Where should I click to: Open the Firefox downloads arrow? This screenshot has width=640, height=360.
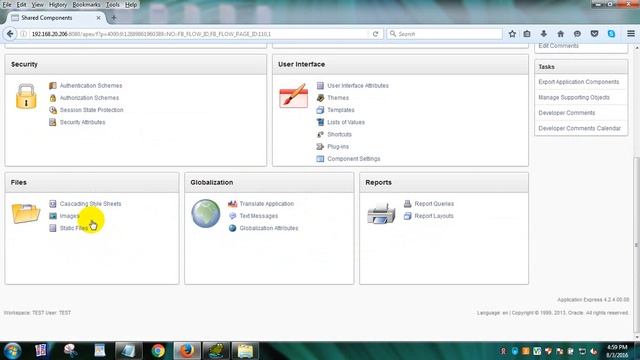coord(544,34)
